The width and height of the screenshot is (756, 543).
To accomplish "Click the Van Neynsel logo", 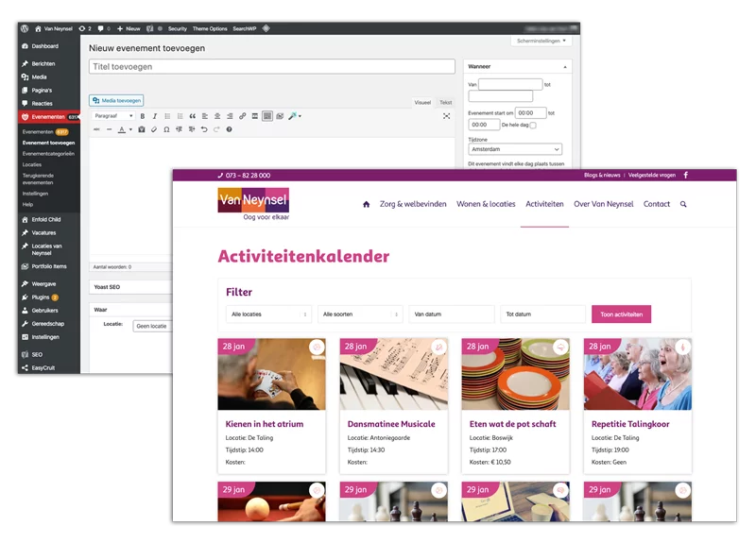I will (253, 204).
